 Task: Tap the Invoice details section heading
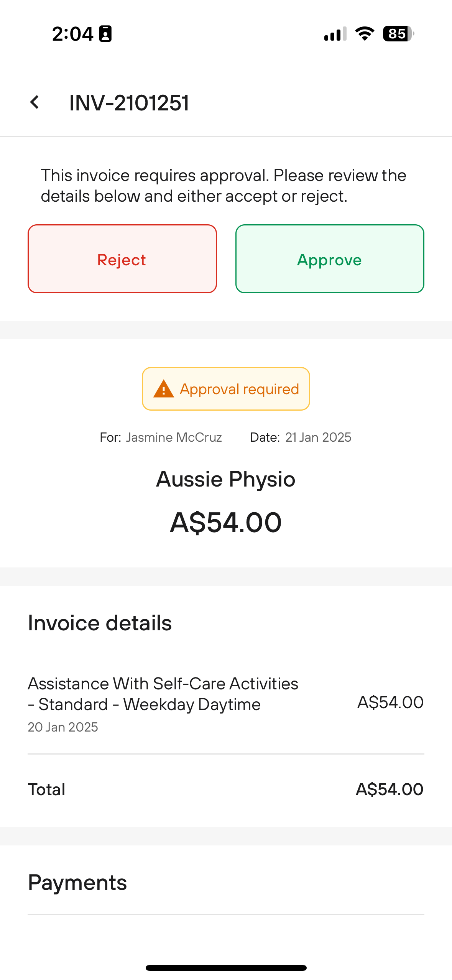(x=100, y=623)
